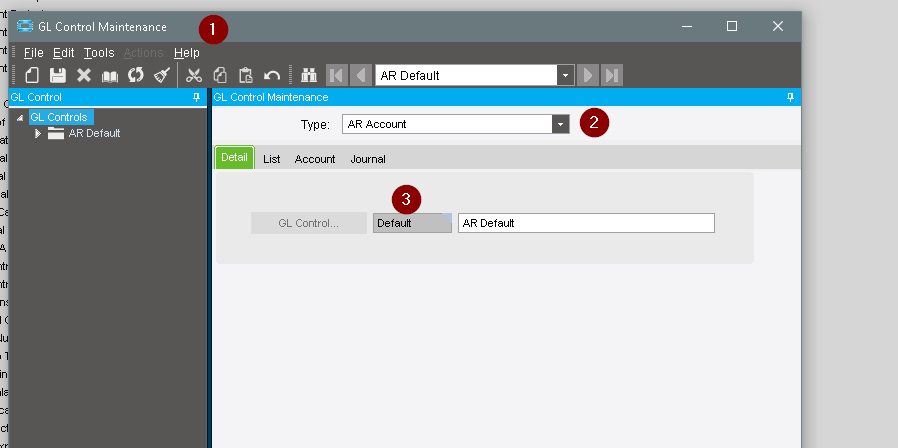Click the Default GL control code field
The width and height of the screenshot is (898, 448).
pyautogui.click(x=412, y=223)
